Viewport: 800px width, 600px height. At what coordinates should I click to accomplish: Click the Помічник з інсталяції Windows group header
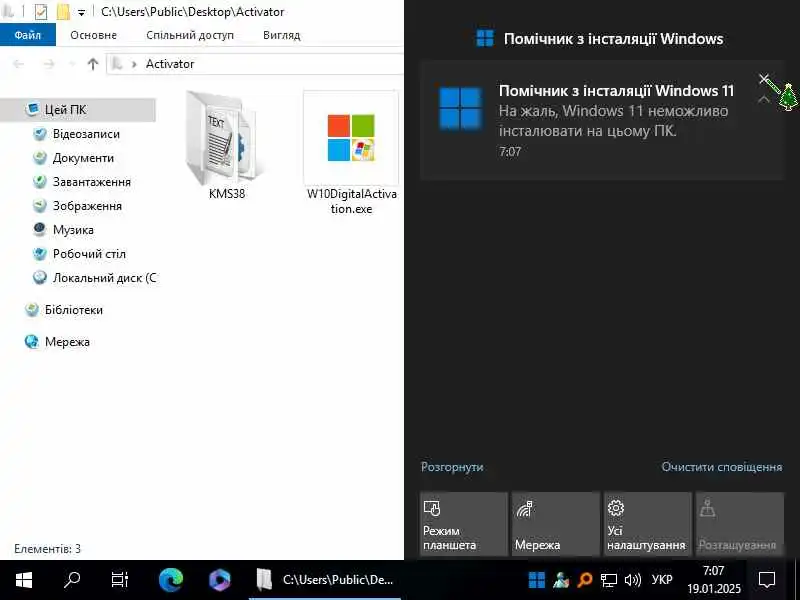pyautogui.click(x=600, y=39)
